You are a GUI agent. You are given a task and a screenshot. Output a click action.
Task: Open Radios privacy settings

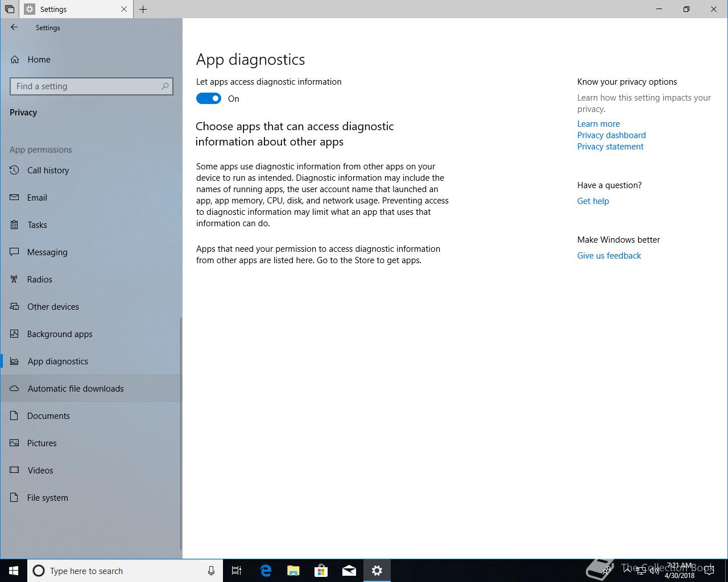coord(91,280)
